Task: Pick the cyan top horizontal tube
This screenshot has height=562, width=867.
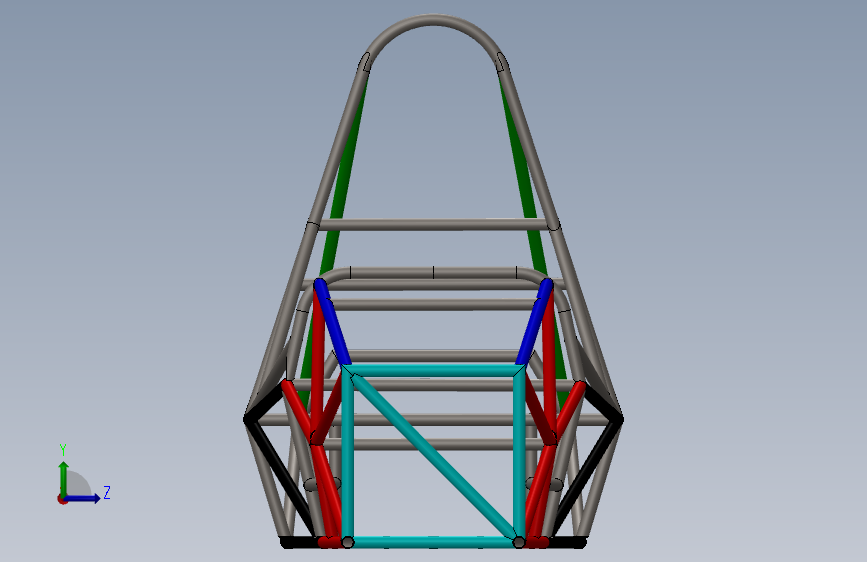Action: 434,371
